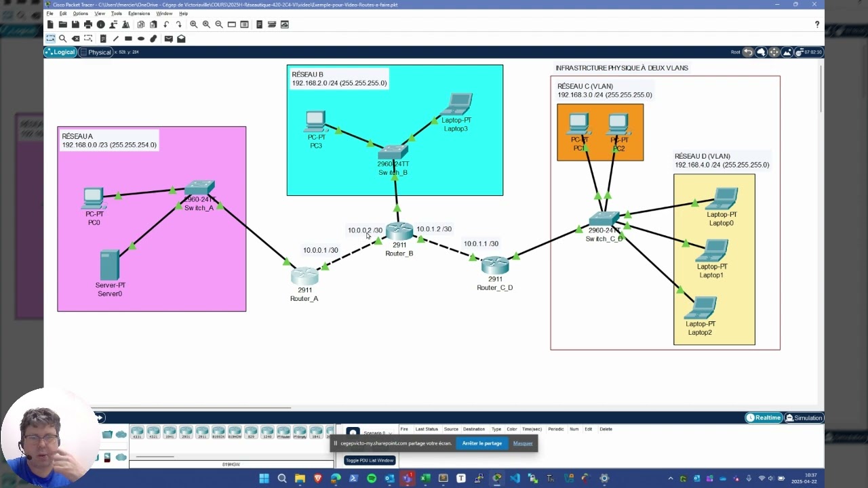The width and height of the screenshot is (868, 488).
Task: Select Switch_B in RÉSEAU B
Action: click(393, 152)
